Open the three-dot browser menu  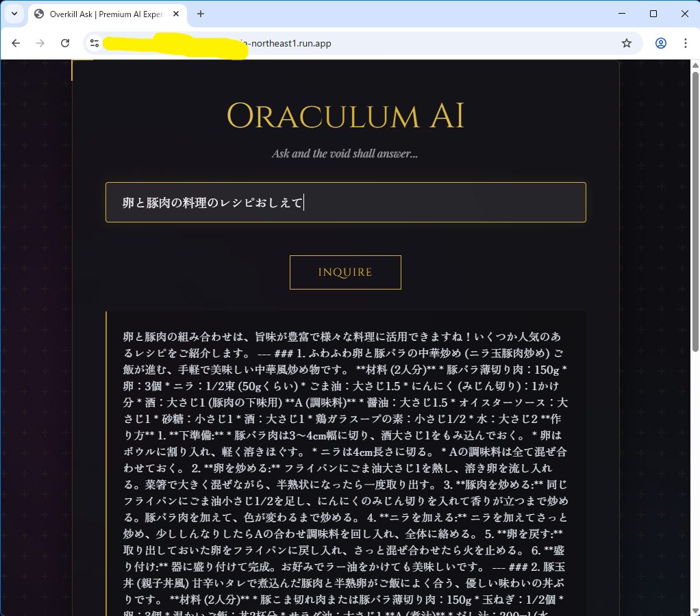686,42
